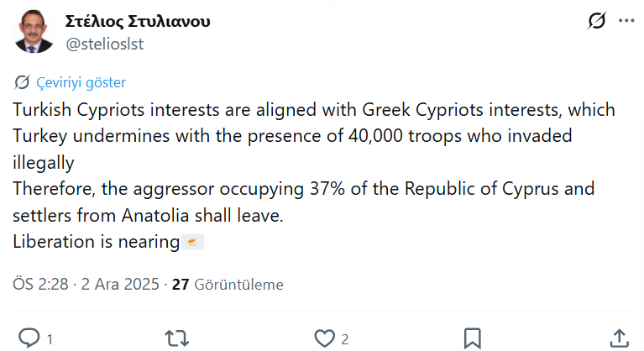View the "27 Görüntüleme" view count
This screenshot has width=644, height=351.
pyautogui.click(x=228, y=285)
